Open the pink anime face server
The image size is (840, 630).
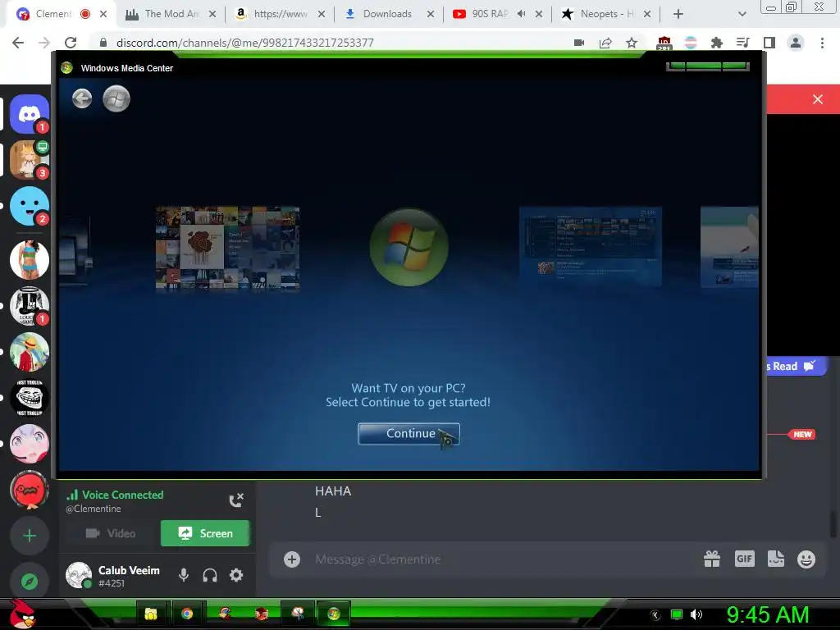tap(29, 444)
